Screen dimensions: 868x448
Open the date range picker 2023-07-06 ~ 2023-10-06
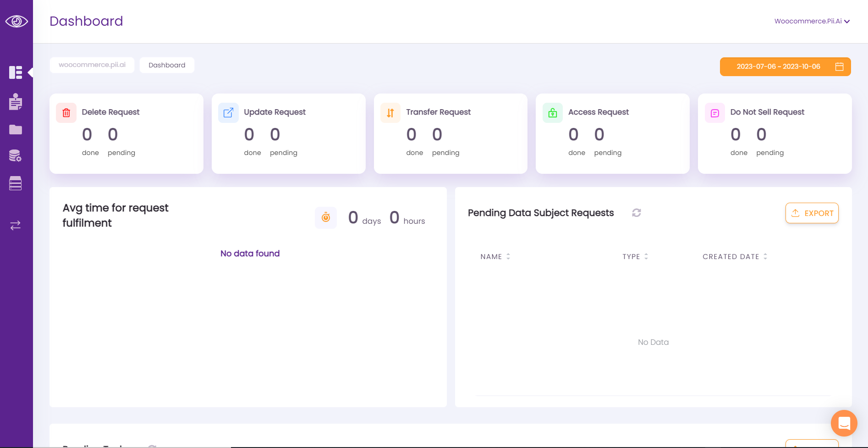[x=786, y=66]
